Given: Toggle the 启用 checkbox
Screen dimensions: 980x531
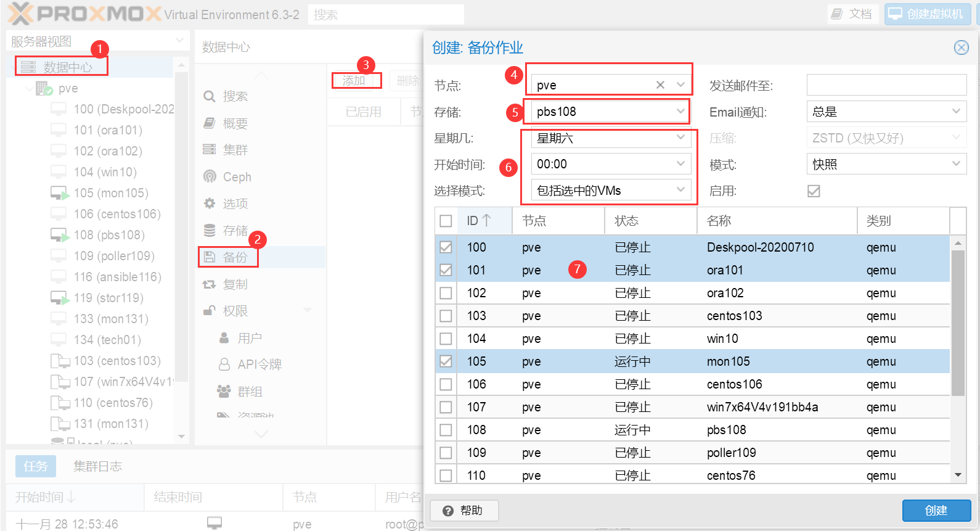Looking at the screenshot, I should tap(814, 191).
